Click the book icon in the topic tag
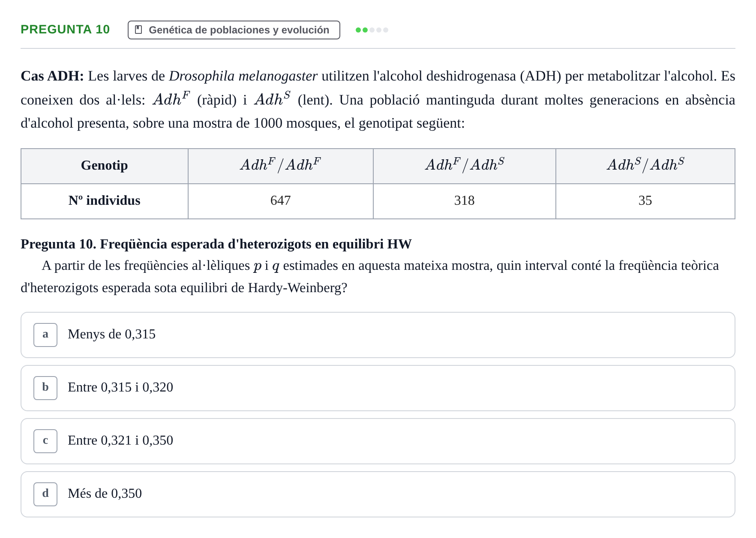The height and width of the screenshot is (538, 756). coord(138,30)
